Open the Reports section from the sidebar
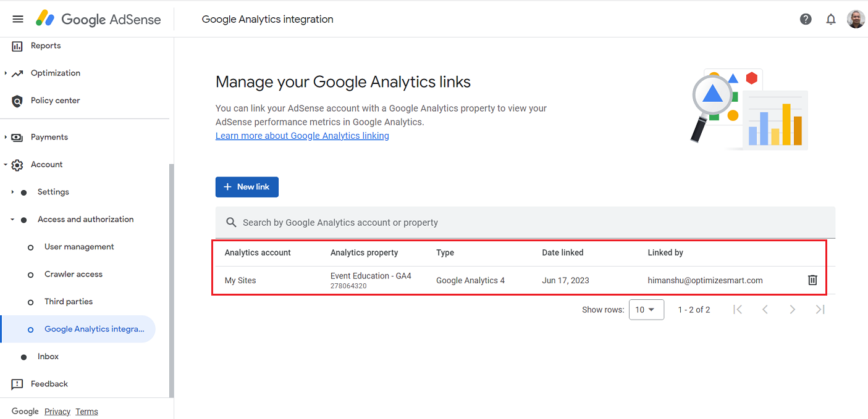Screen dimensions: 868x419 (x=46, y=45)
